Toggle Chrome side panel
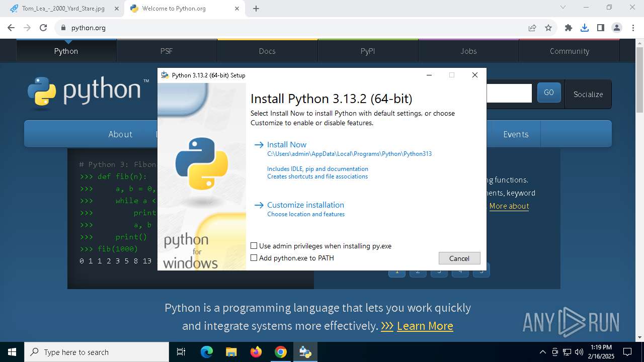This screenshot has width=644, height=362. [x=601, y=28]
